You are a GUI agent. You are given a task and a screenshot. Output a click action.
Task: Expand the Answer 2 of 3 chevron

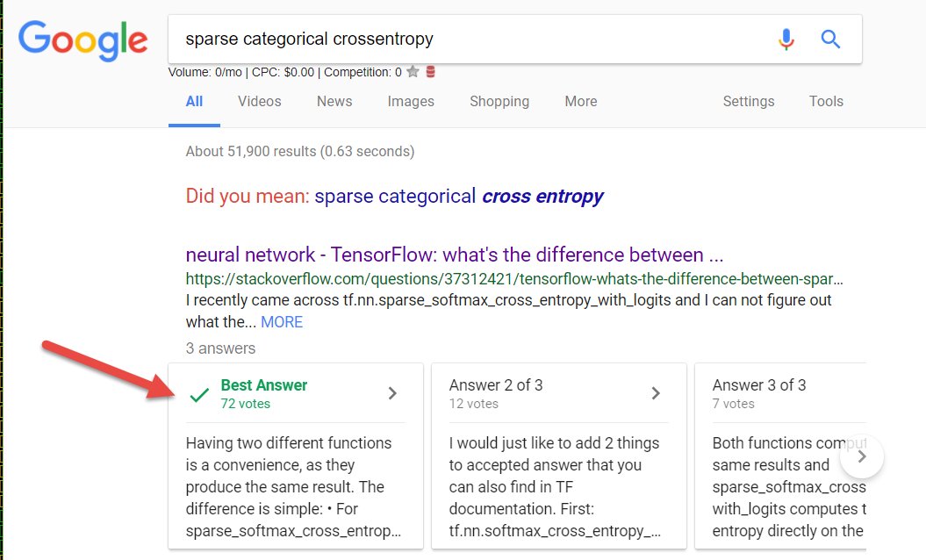pyautogui.click(x=656, y=393)
